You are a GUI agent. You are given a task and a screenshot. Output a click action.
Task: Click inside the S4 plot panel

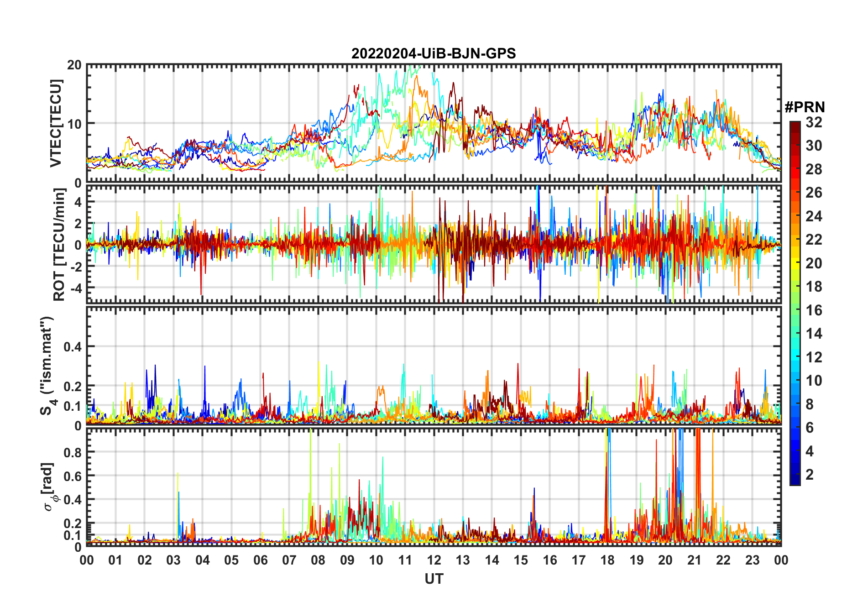(434, 366)
